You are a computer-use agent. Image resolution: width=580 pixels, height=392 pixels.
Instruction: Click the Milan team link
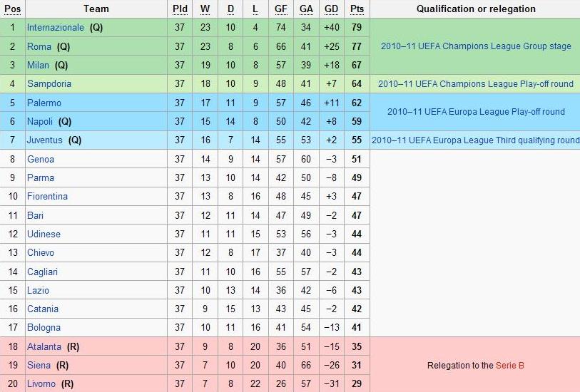pos(38,65)
